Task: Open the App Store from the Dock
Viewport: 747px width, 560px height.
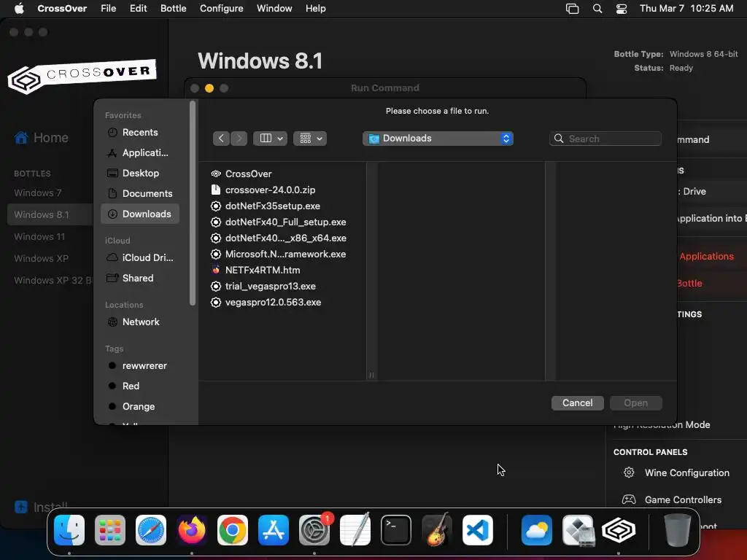Action: [274, 530]
